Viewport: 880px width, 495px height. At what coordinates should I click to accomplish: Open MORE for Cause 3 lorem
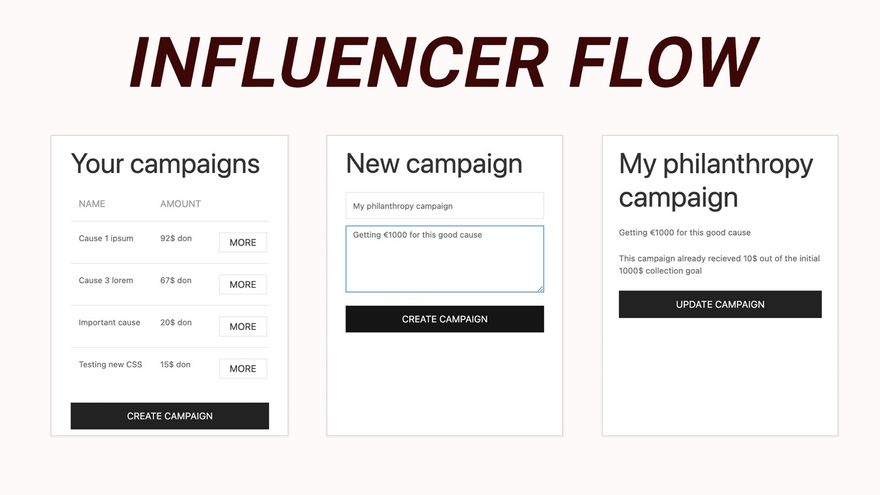coord(243,285)
